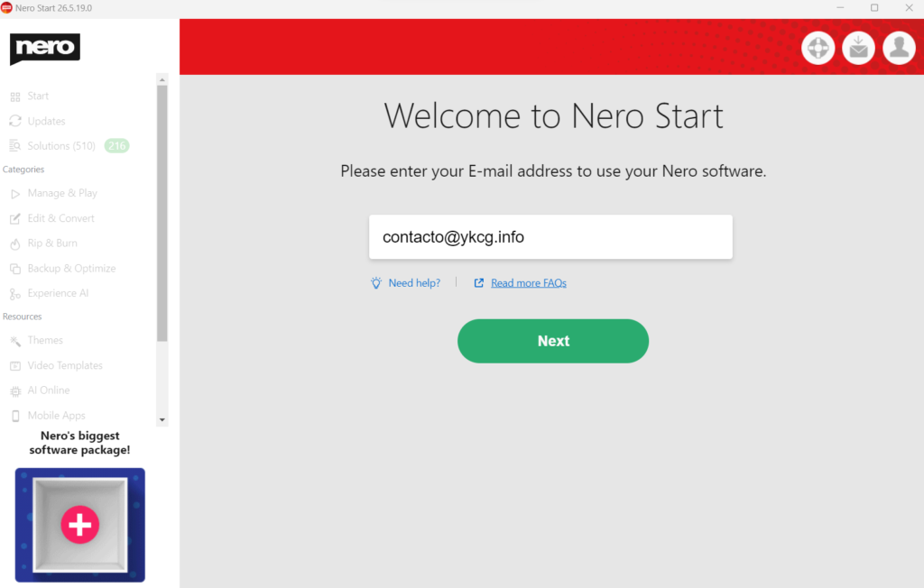Click the Nero logo in sidebar
The image size is (924, 588).
coord(45,49)
